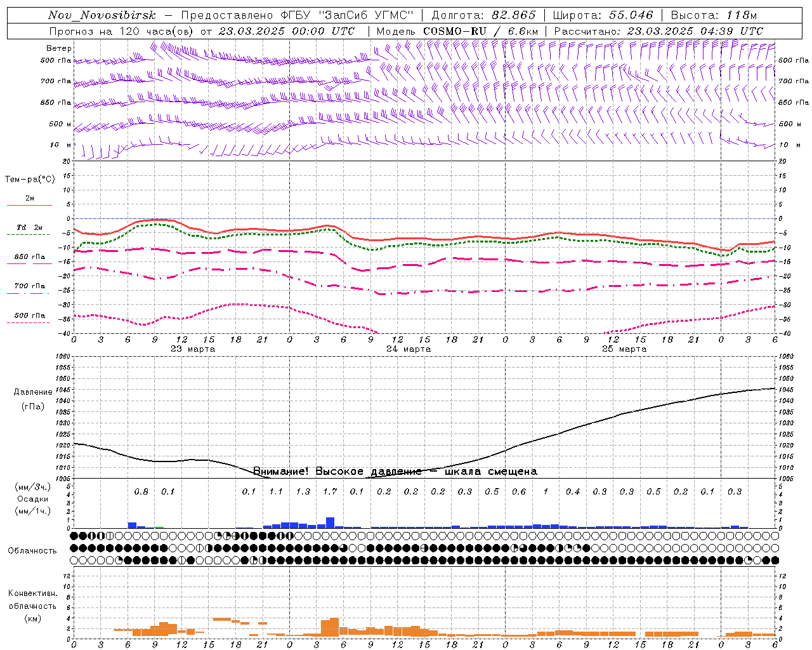Click the forecast header Прогноз на 120 часа(ов)
The height and width of the screenshot is (650, 812).
122,31
